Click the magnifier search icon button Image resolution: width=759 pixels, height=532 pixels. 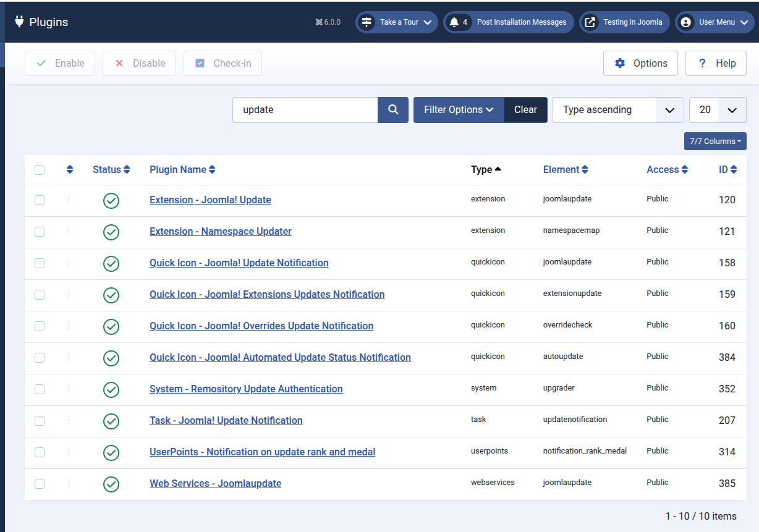pos(393,110)
